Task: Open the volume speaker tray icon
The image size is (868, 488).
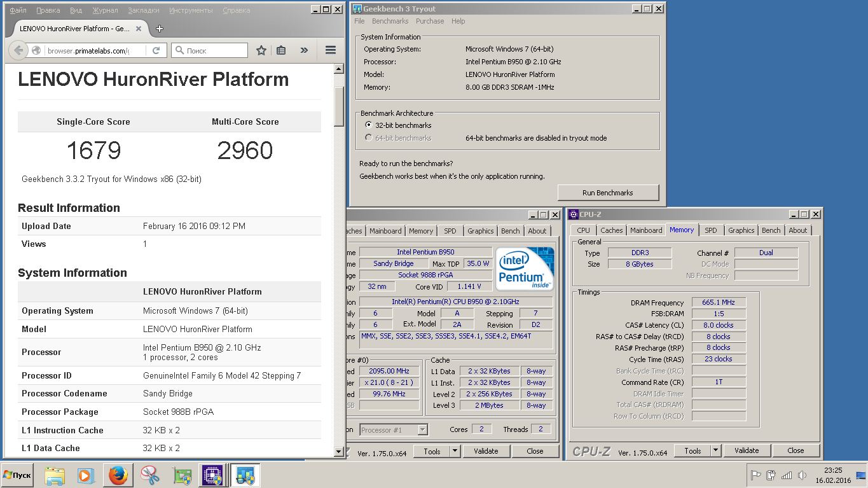Action: pos(801,475)
